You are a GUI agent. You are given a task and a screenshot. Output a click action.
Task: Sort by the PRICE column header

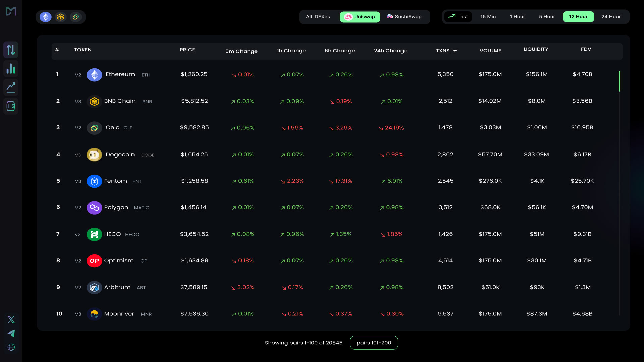click(187, 50)
